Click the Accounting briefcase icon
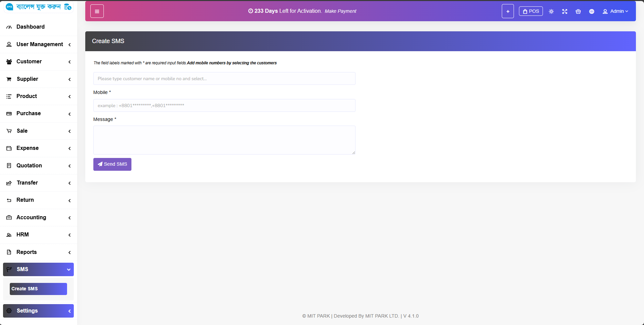644x325 pixels. click(9, 218)
